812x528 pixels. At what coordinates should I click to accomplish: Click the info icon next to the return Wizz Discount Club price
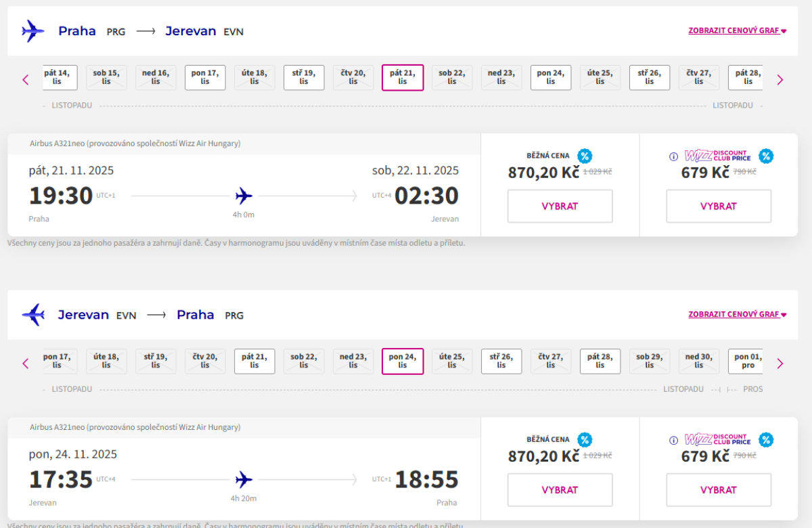point(673,440)
